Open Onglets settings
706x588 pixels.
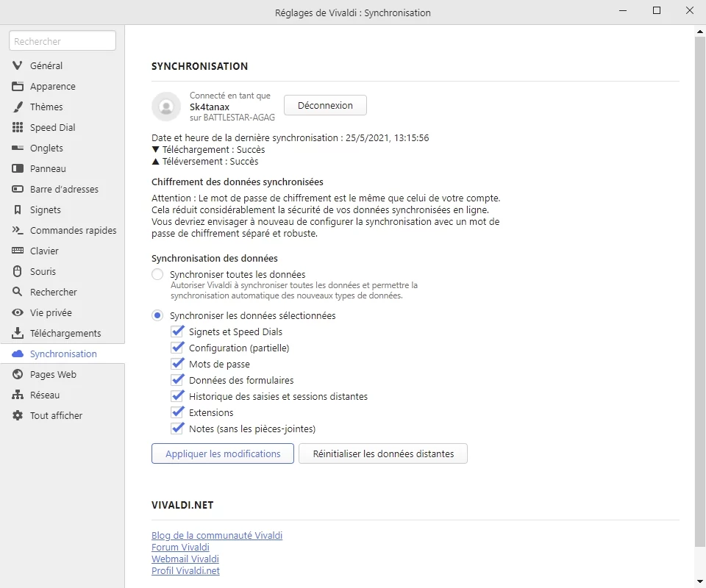click(x=62, y=148)
